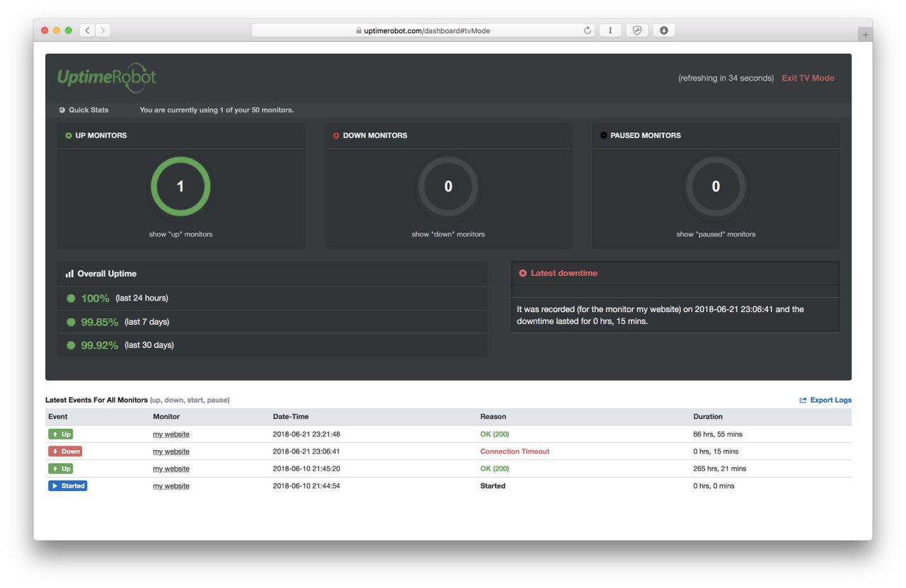Click the "265 hrs, 21 mins" duration
This screenshot has height=588, width=906.
click(x=720, y=469)
